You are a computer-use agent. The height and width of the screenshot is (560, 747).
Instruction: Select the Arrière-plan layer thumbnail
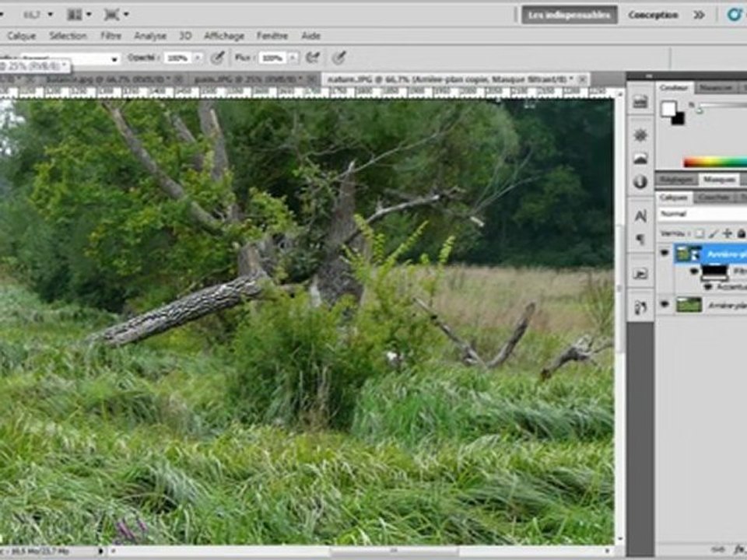tap(689, 305)
